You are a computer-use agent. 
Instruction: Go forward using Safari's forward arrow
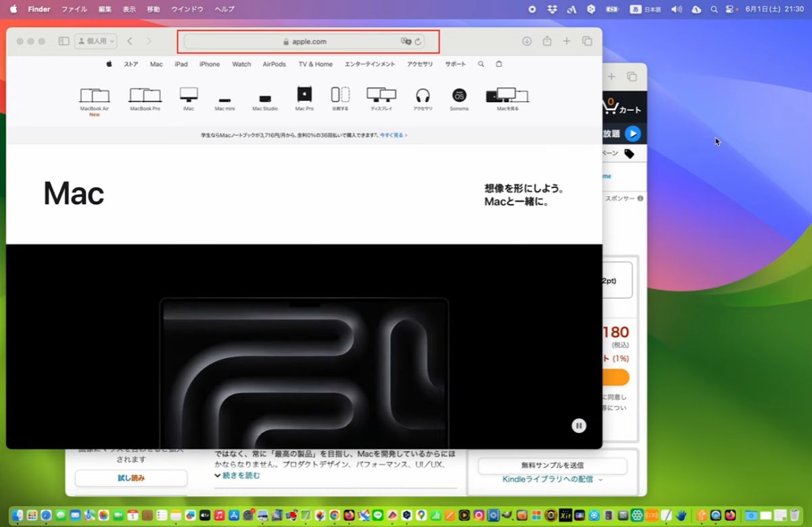click(149, 41)
